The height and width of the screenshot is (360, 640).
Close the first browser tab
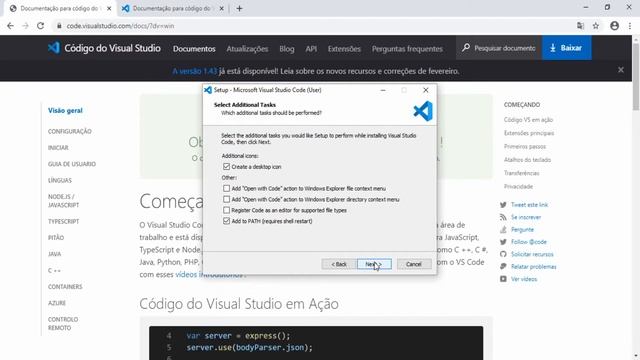point(109,8)
